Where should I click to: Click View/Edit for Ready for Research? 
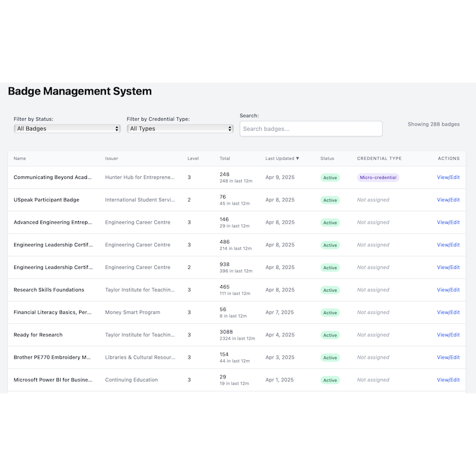point(448,335)
